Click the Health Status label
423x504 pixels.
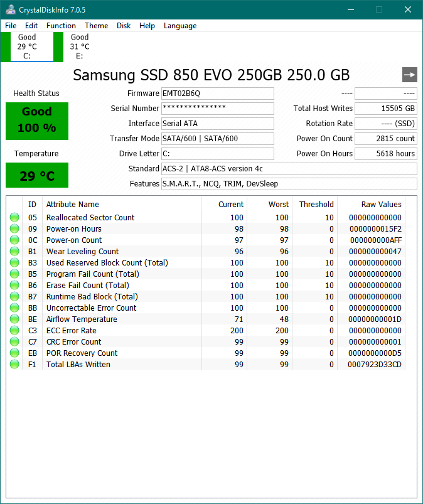[36, 94]
